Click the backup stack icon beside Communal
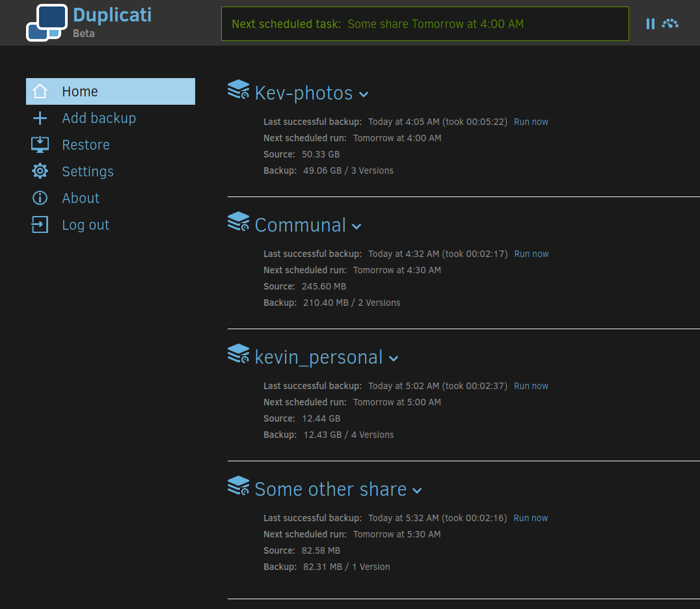 click(238, 221)
